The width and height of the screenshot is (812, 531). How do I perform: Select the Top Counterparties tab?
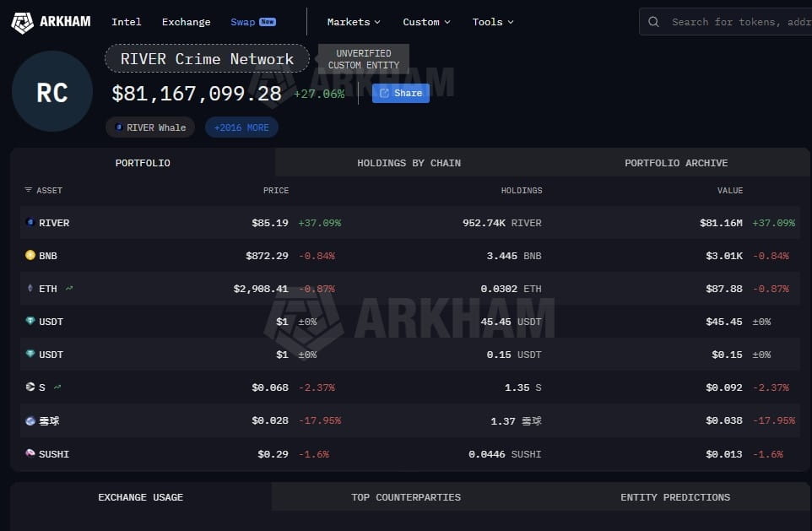pyautogui.click(x=406, y=496)
